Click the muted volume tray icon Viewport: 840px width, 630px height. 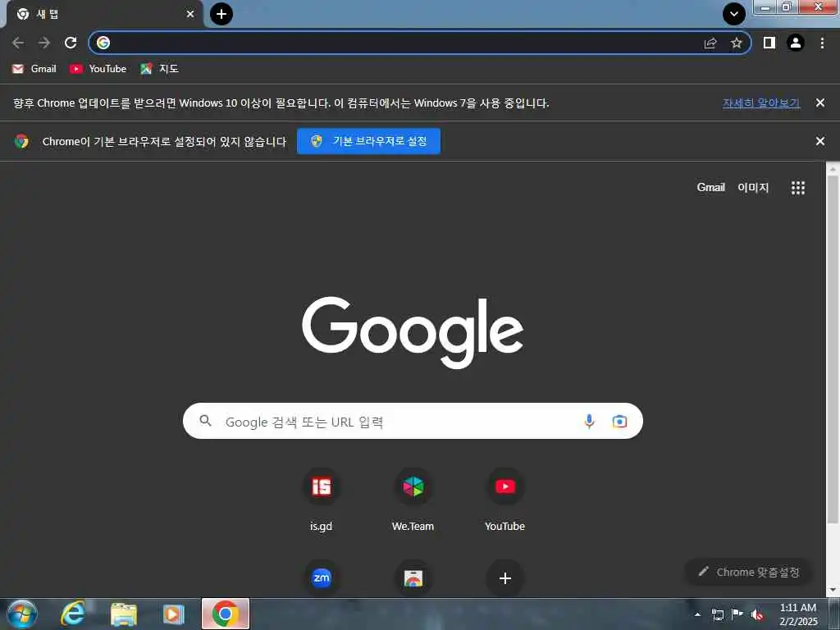pos(757,614)
